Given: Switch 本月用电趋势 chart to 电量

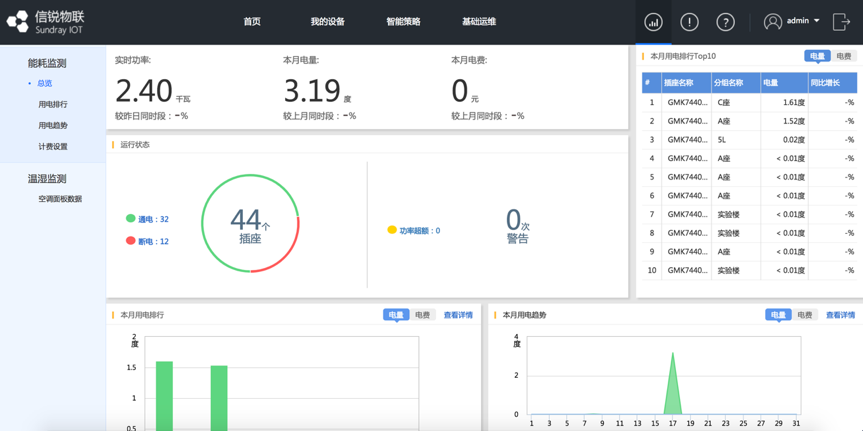Looking at the screenshot, I should click(778, 315).
